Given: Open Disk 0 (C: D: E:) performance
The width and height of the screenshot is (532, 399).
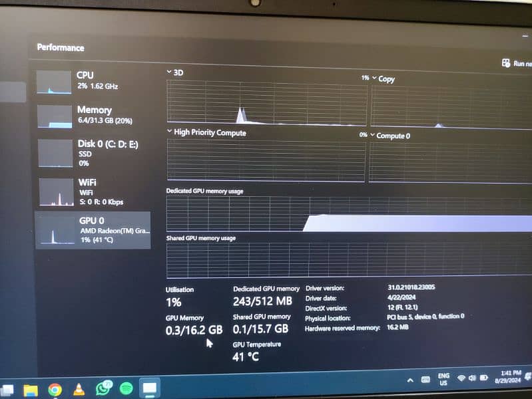Looking at the screenshot, I should coord(93,153).
